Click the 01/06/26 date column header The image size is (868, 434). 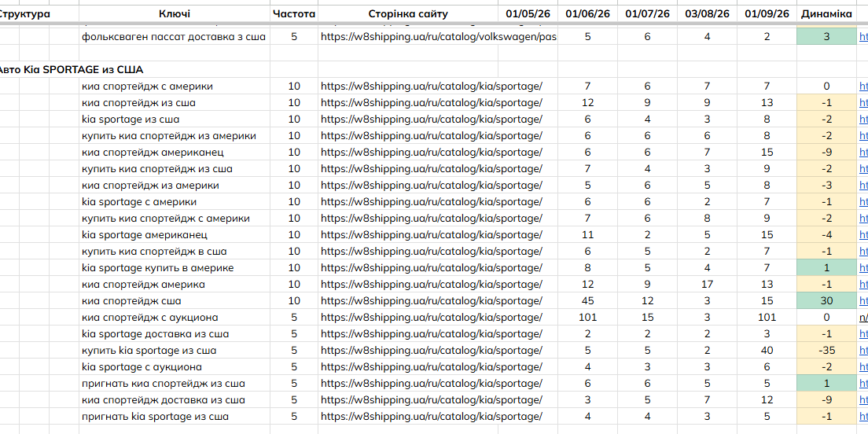click(587, 14)
